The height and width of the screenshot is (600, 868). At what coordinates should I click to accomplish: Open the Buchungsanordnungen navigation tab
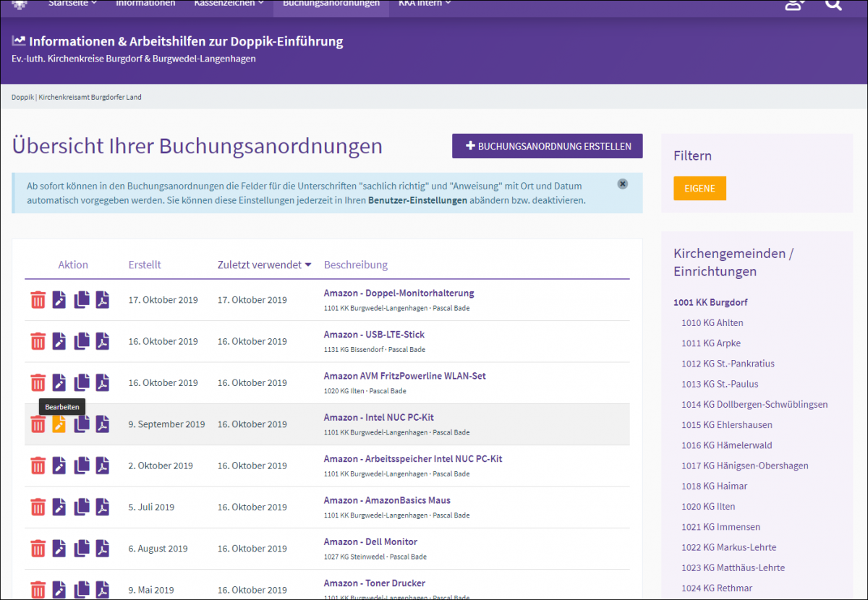click(331, 4)
